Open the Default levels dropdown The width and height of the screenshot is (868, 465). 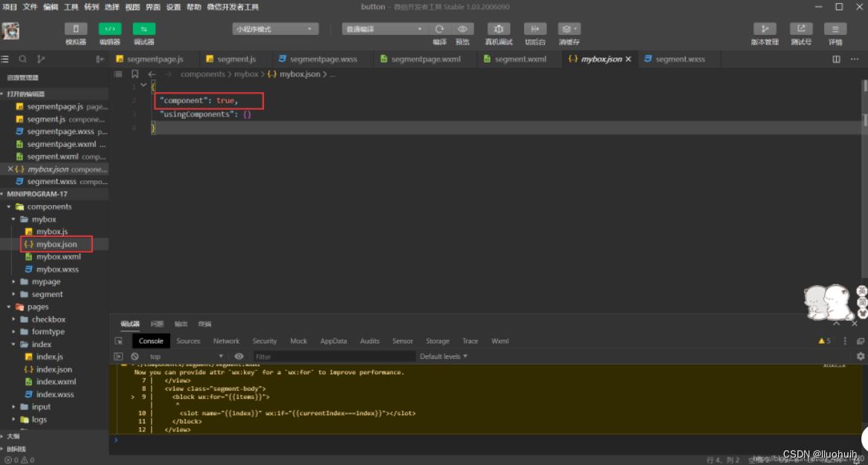coord(444,357)
